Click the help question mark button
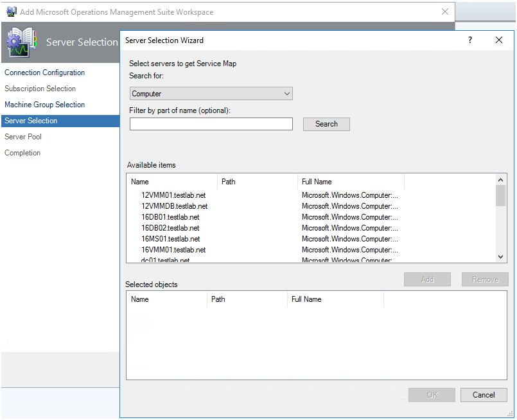This screenshot has height=420, width=517. coord(470,40)
